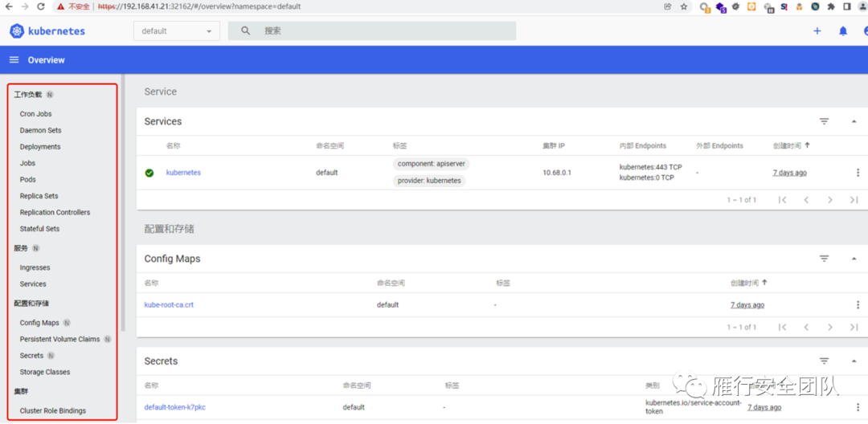
Task: Select Persistent Volume Claims in sidebar
Action: pyautogui.click(x=59, y=340)
